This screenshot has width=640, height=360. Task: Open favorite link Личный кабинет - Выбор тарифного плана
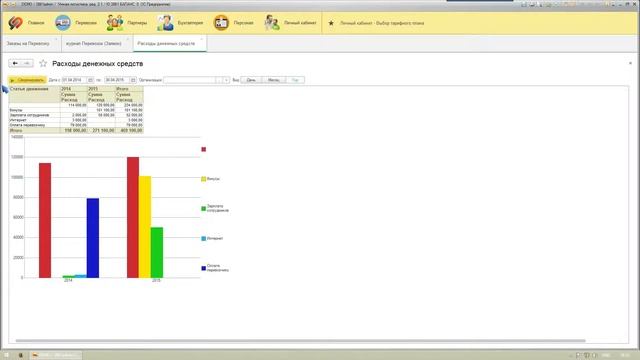382,23
